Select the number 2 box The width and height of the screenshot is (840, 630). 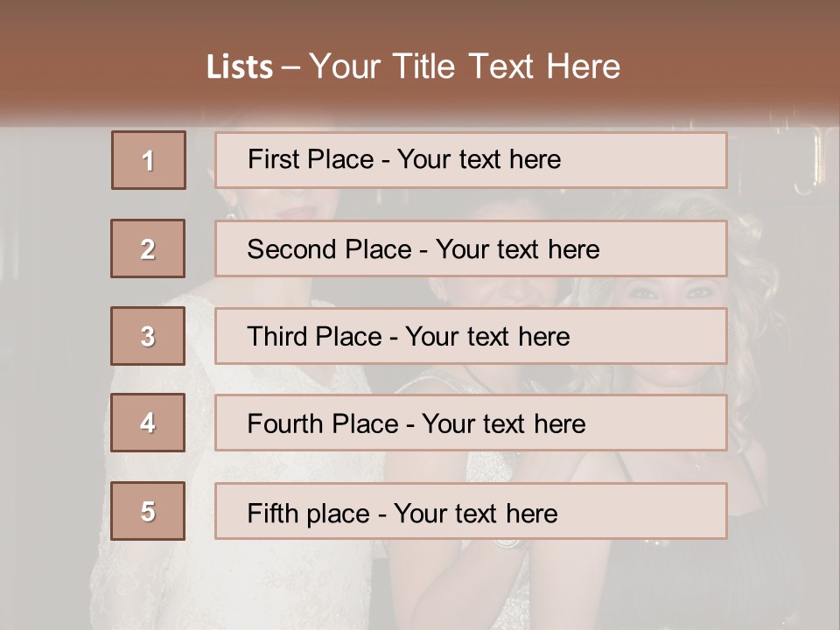148,248
